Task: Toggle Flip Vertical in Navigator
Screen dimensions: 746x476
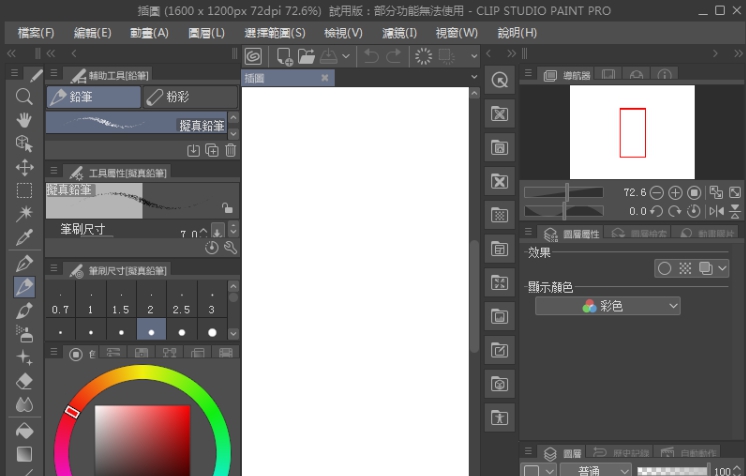Action: pyautogui.click(x=735, y=211)
